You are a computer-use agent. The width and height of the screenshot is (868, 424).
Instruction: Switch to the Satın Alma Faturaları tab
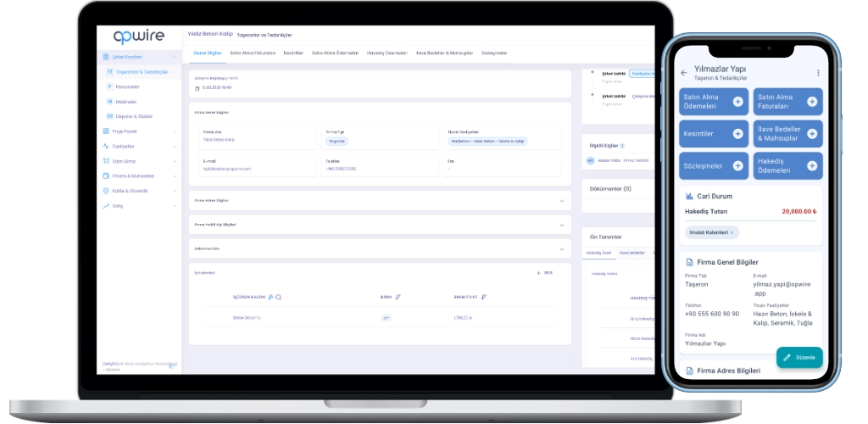pyautogui.click(x=253, y=53)
